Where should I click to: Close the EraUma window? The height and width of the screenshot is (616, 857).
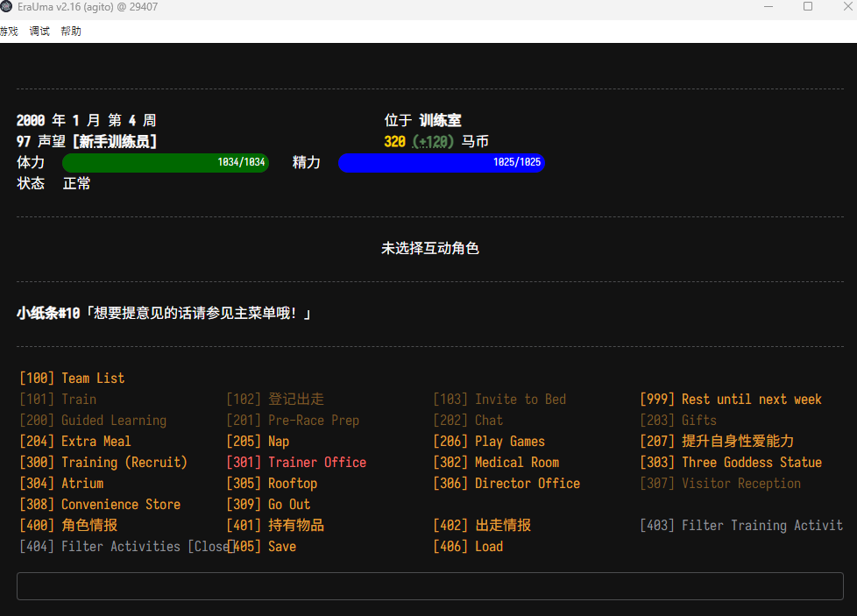847,6
